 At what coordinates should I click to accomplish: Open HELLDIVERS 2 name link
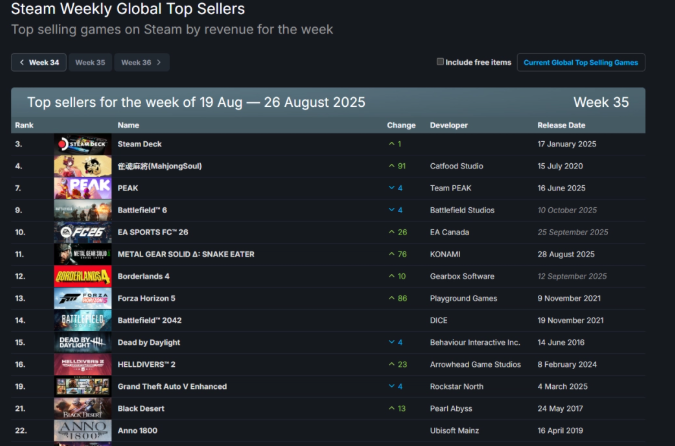pos(146,364)
